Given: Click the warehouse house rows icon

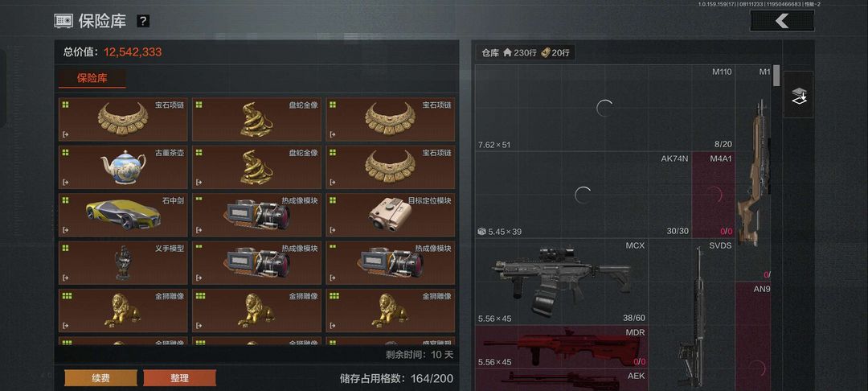Looking at the screenshot, I should 507,52.
